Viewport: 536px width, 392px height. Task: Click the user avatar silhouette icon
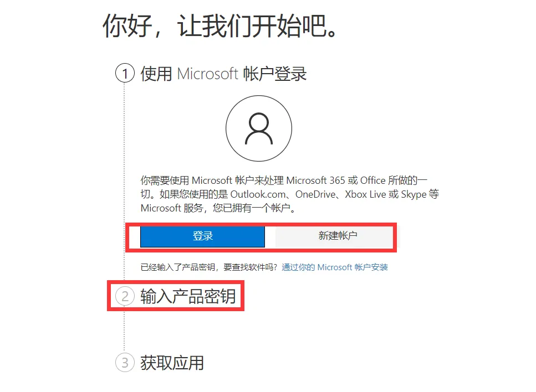[259, 128]
